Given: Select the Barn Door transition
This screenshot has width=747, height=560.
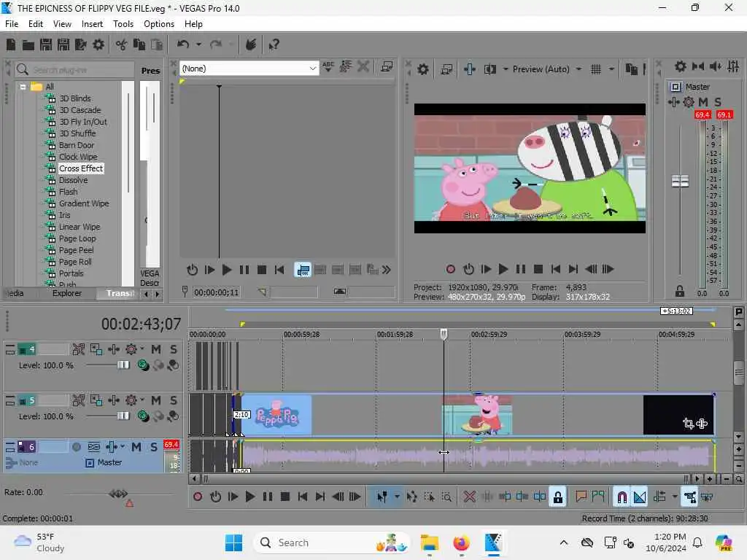Looking at the screenshot, I should (76, 145).
